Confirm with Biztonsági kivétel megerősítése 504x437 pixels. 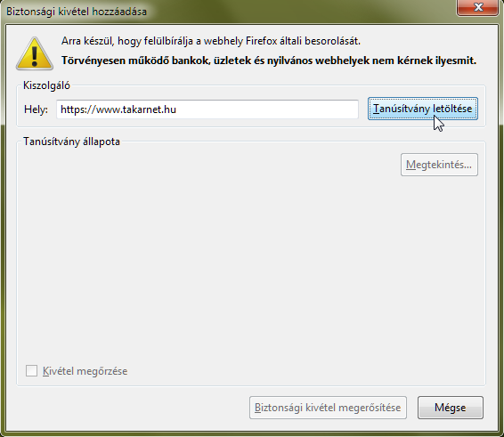[x=328, y=408]
